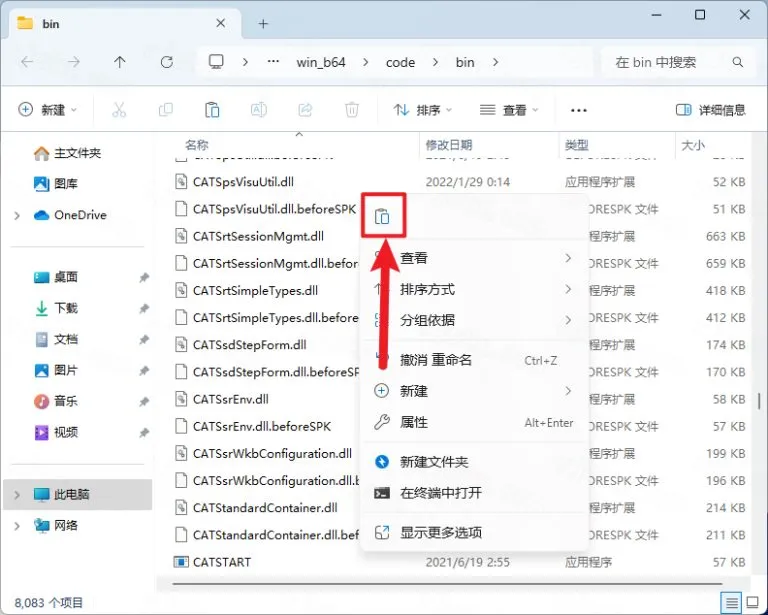Click the toolbar paste icon
Image resolution: width=768 pixels, height=615 pixels.
(212, 110)
